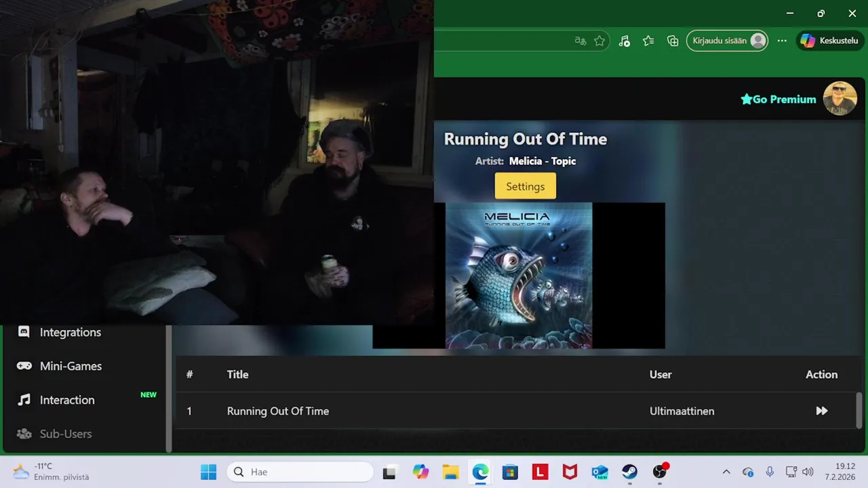This screenshot has height=488, width=868.
Task: Open the browser three-dot settings menu
Action: pos(782,41)
